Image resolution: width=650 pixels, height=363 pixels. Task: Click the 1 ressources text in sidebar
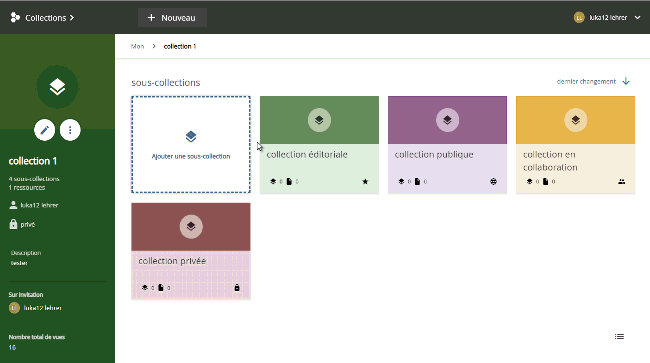pyautogui.click(x=27, y=188)
